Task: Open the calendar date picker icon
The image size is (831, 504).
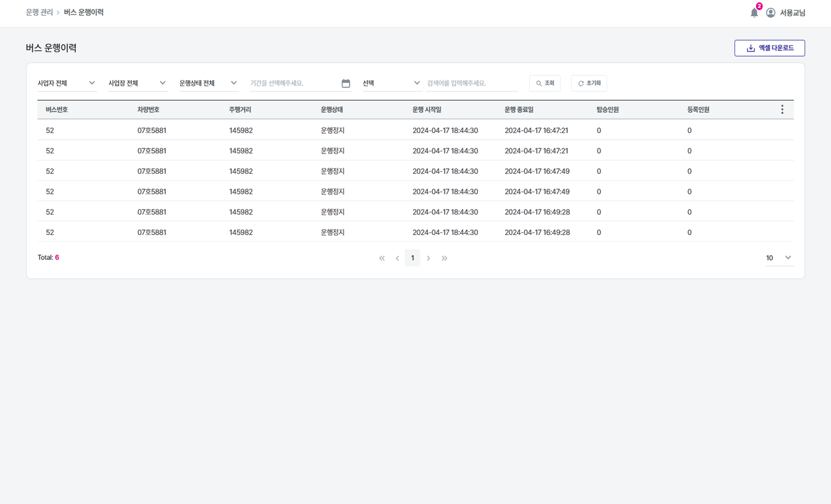Action: pos(346,83)
